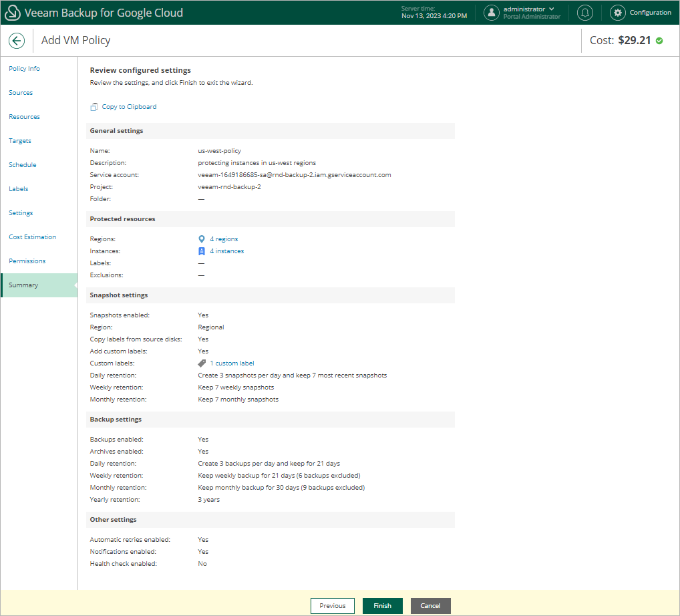Viewport: 680px width, 616px height.
Task: Click the Veeam logo icon
Action: (x=12, y=13)
